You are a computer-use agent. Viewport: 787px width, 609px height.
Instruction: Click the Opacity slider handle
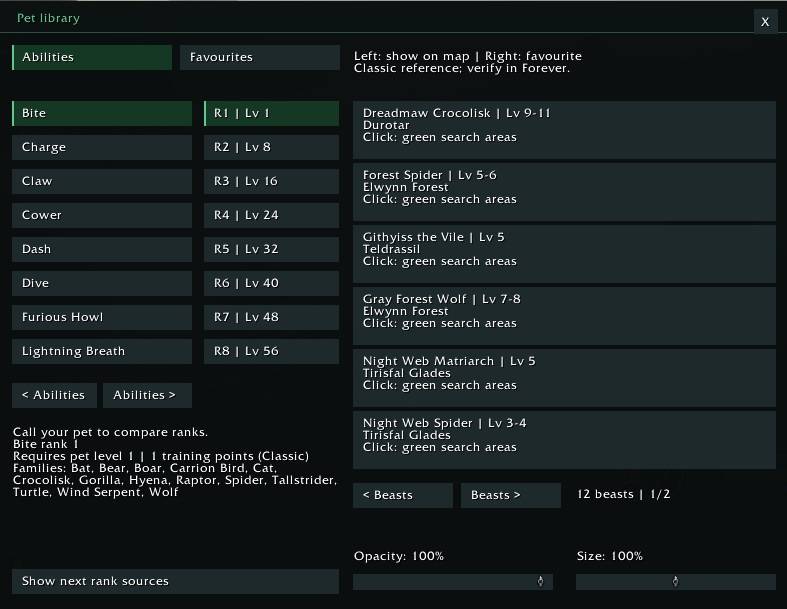pos(540,581)
